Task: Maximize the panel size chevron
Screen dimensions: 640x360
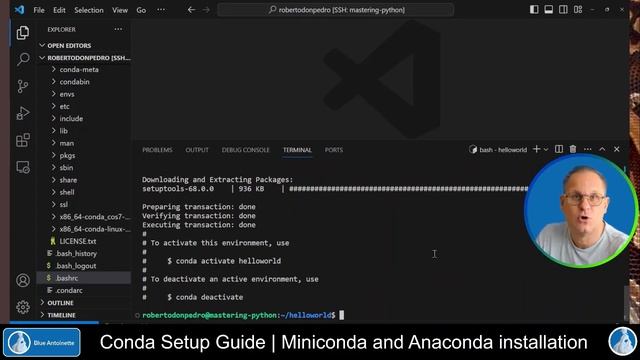Action: (602, 149)
